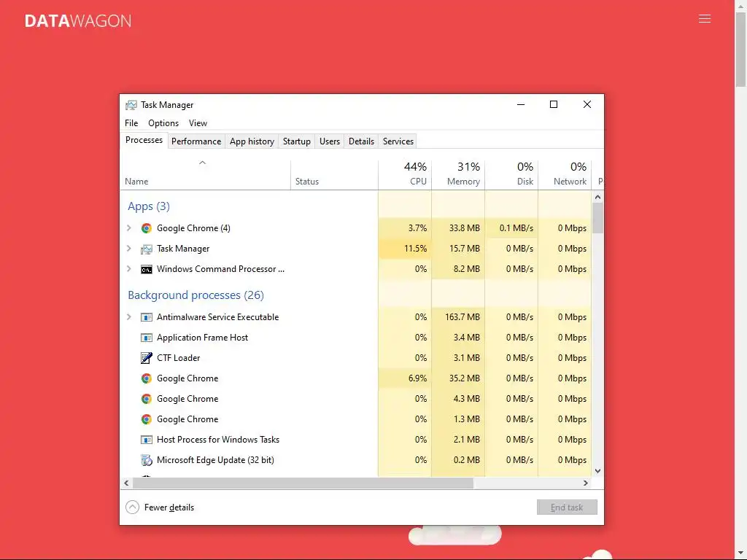Click the sort arrow above the Name column
The width and height of the screenshot is (747, 560).
203,163
